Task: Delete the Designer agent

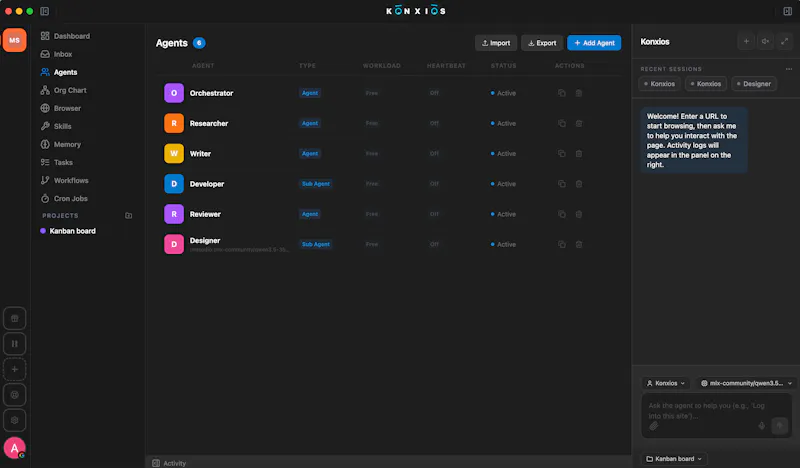Action: click(x=579, y=244)
